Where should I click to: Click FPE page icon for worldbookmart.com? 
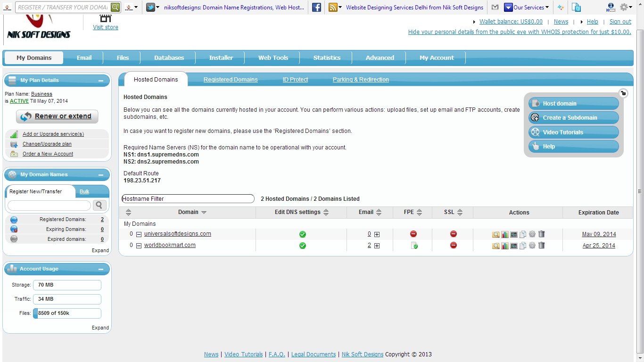point(414,246)
